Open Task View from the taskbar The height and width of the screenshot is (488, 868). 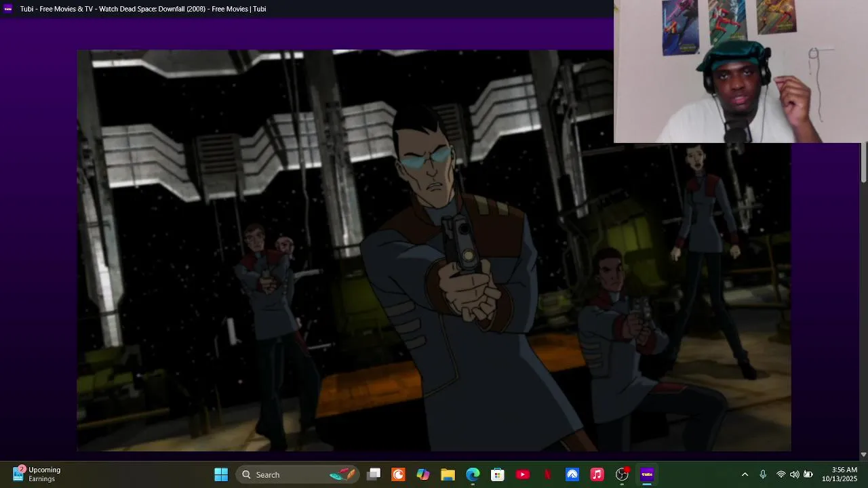374,474
